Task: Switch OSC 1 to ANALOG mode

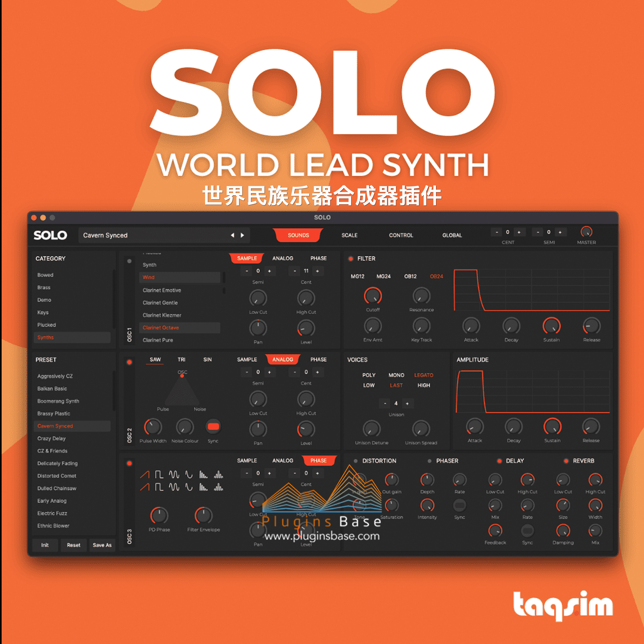Action: [283, 258]
